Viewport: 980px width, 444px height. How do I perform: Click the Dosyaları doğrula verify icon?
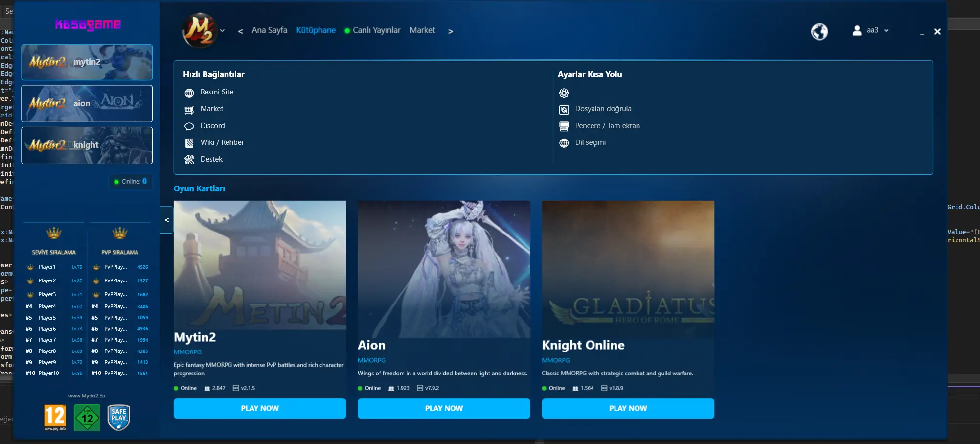pyautogui.click(x=564, y=110)
